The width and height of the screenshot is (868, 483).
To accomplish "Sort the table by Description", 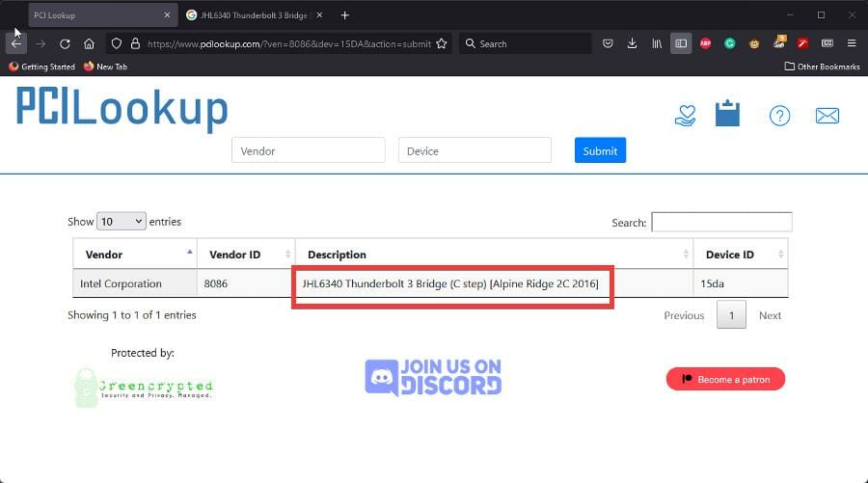I will pos(495,255).
